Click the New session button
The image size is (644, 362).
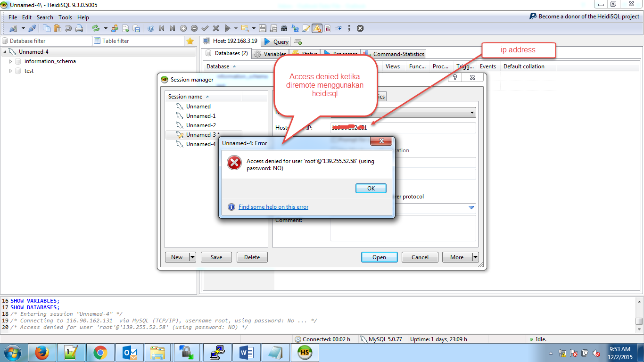click(x=177, y=257)
